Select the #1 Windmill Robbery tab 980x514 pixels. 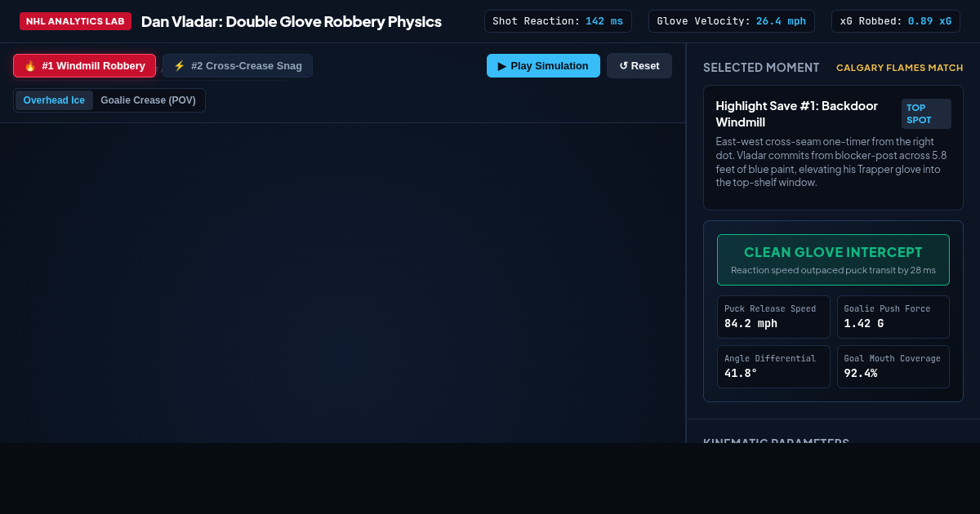pyautogui.click(x=84, y=66)
